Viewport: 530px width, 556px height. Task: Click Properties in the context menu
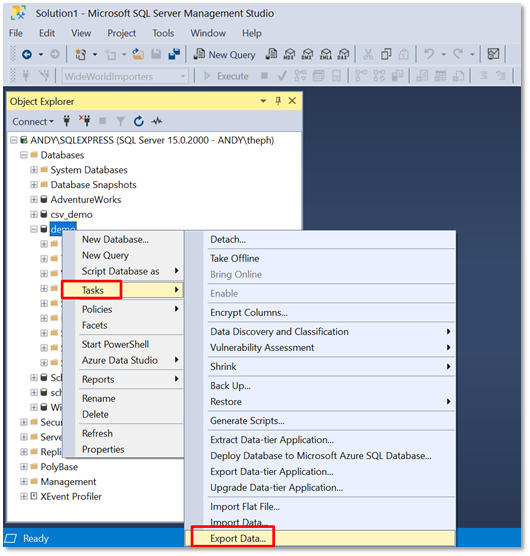[123, 450]
